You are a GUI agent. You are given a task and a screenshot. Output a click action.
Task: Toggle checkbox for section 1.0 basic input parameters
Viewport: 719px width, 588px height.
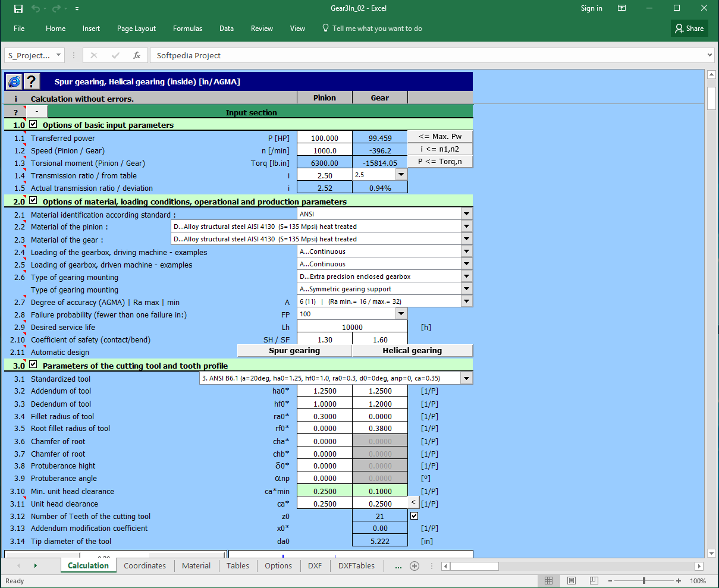click(33, 125)
